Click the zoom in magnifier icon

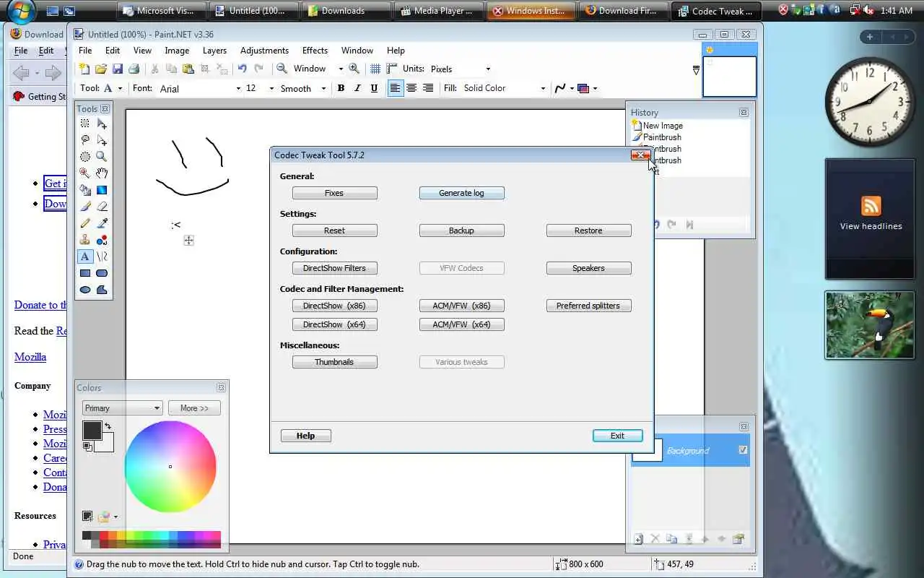coord(354,69)
